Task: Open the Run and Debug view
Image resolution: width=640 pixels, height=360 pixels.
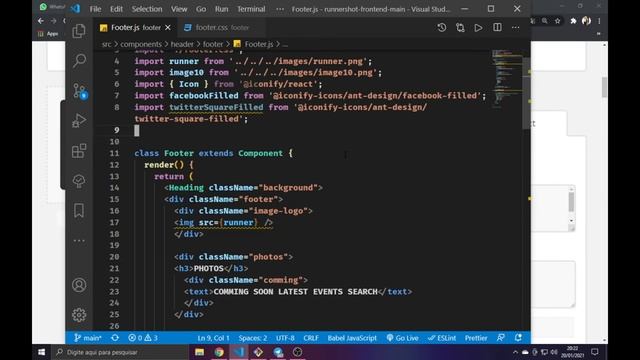Action: click(79, 121)
